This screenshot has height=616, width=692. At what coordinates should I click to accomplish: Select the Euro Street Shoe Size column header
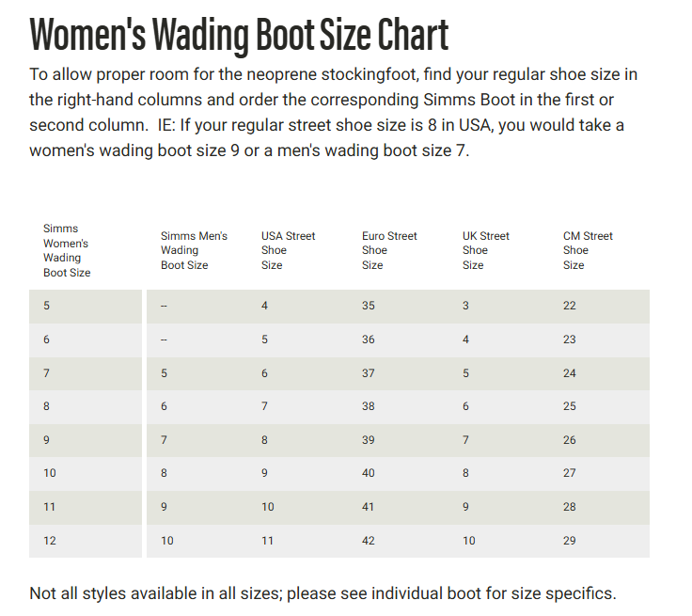click(389, 250)
